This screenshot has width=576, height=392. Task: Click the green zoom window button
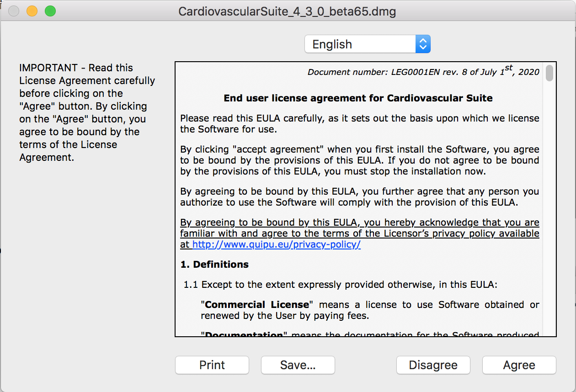[x=50, y=11]
